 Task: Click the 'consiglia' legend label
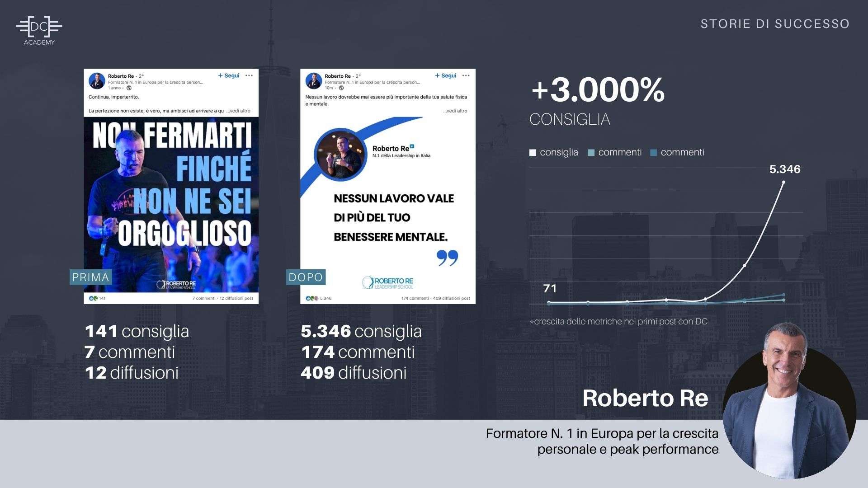[559, 152]
